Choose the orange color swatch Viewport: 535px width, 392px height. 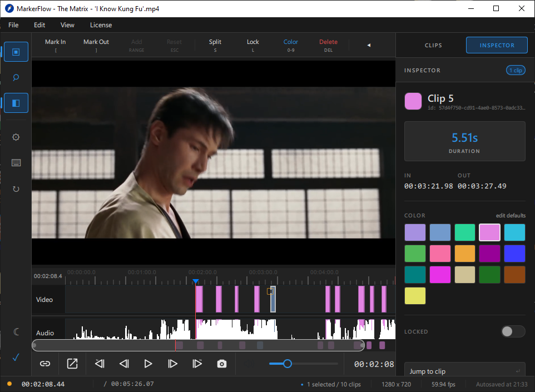click(x=465, y=254)
